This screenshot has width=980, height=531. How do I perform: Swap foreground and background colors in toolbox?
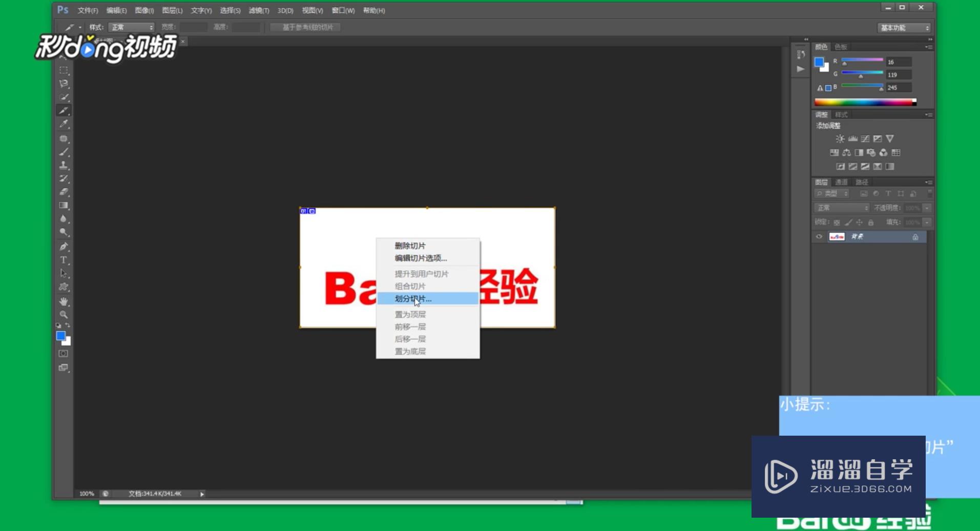coord(68,325)
